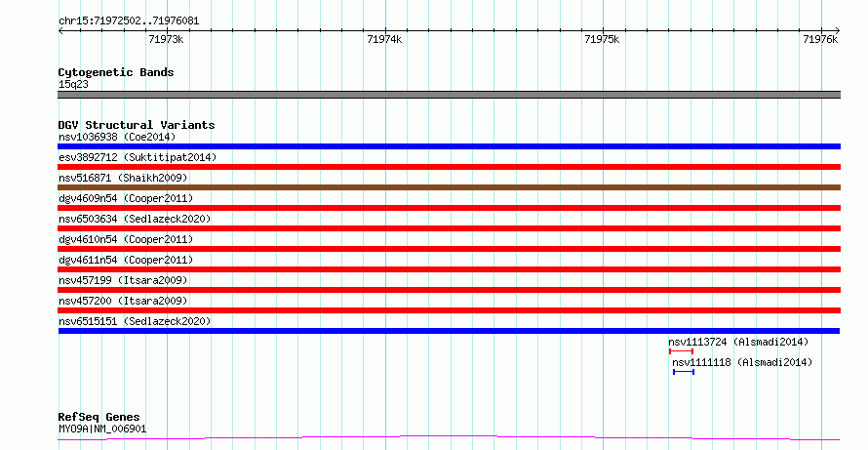Click the RefSeq Genes track title
This screenshot has width=868, height=450.
(x=99, y=417)
